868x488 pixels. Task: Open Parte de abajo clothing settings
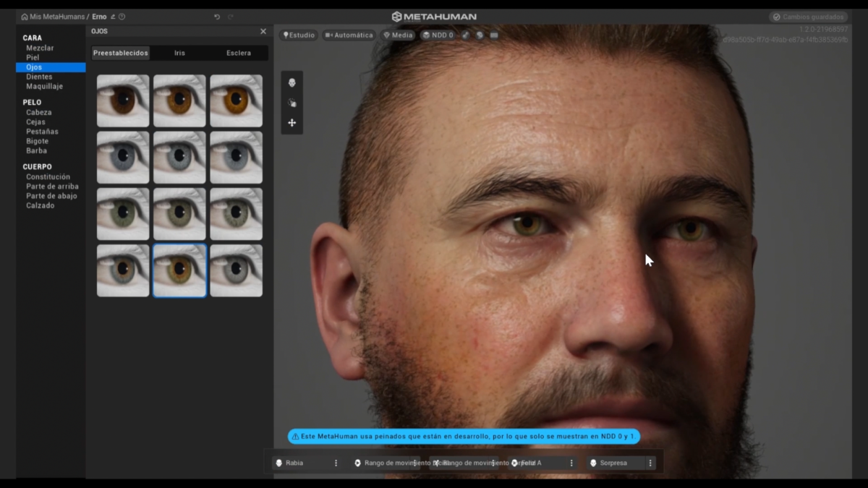(x=51, y=196)
